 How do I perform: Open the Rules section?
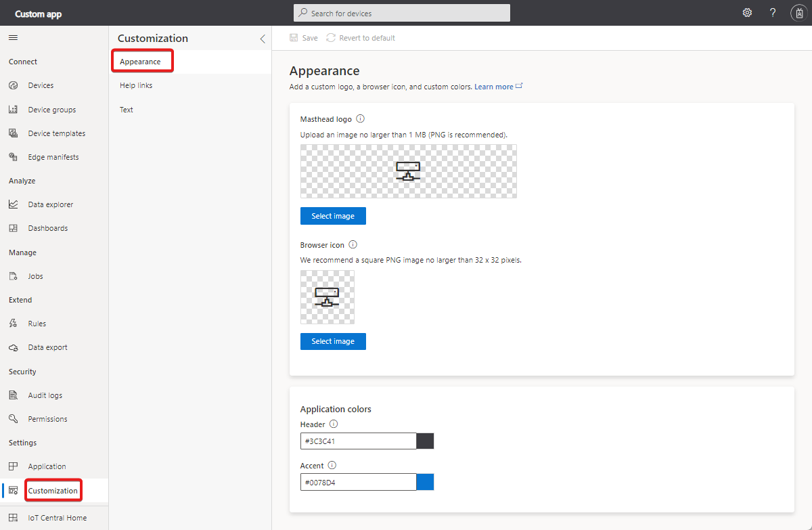pyautogui.click(x=14, y=323)
